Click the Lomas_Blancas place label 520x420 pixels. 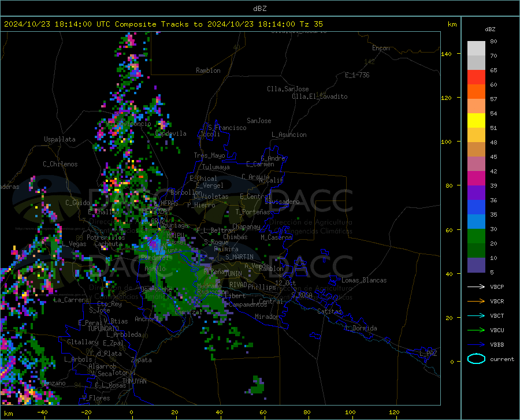[364, 280]
